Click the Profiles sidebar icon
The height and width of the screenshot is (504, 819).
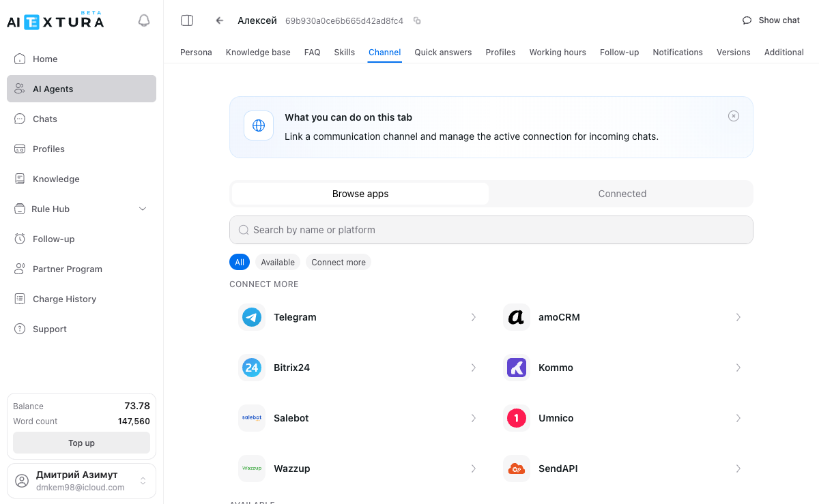[x=20, y=149]
